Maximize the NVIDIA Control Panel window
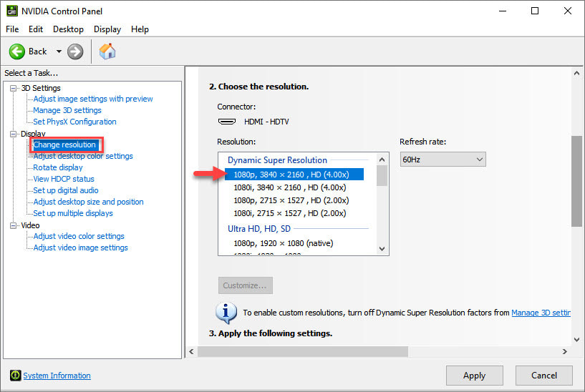Image resolution: width=585 pixels, height=392 pixels. coord(535,11)
